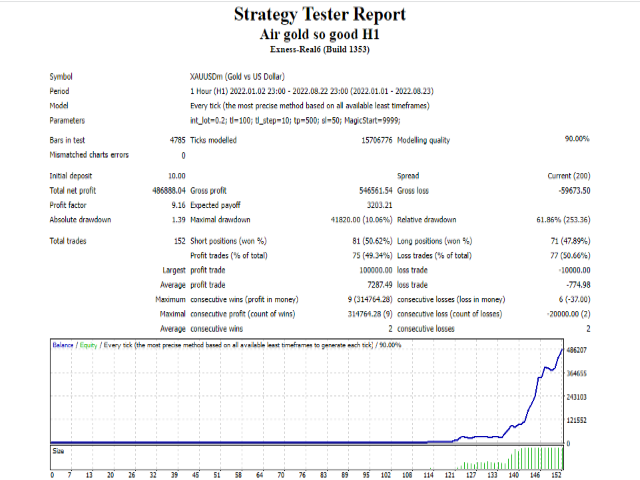Select initial deposit value '10.00'

(177, 176)
